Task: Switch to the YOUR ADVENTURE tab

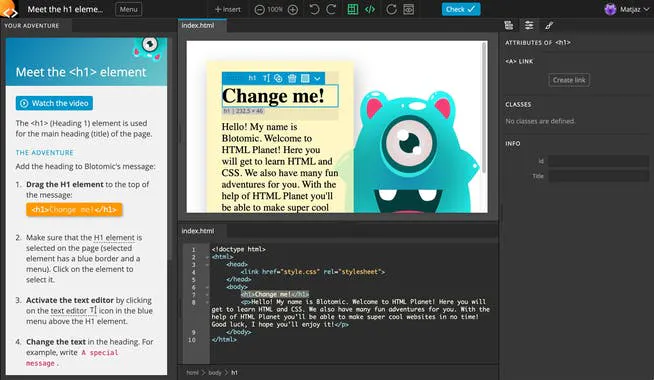Action: (x=32, y=25)
